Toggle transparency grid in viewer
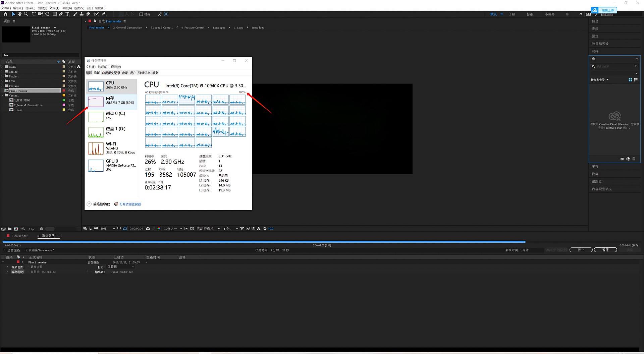 coord(192,229)
